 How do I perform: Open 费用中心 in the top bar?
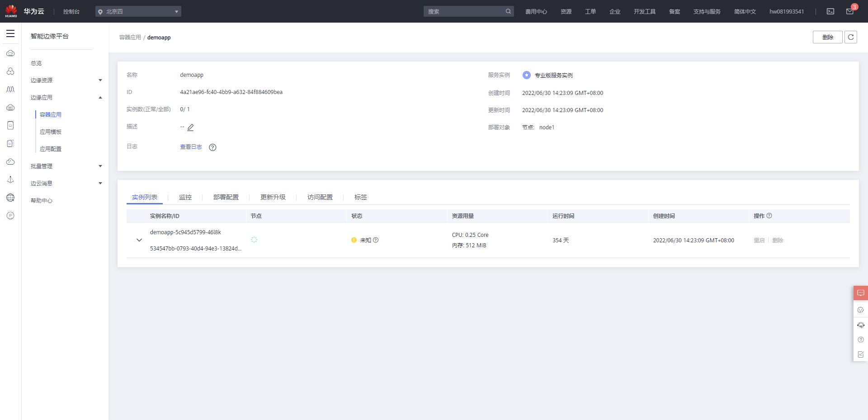coord(536,12)
